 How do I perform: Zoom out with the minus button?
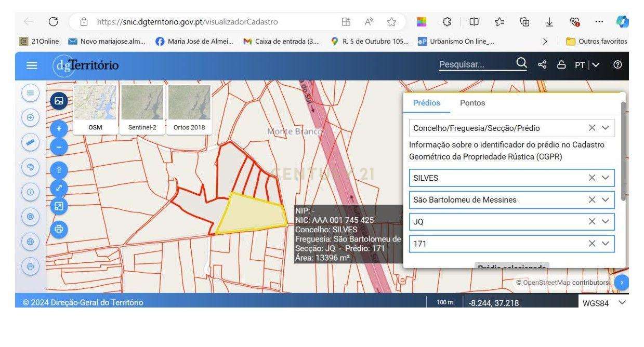59,148
